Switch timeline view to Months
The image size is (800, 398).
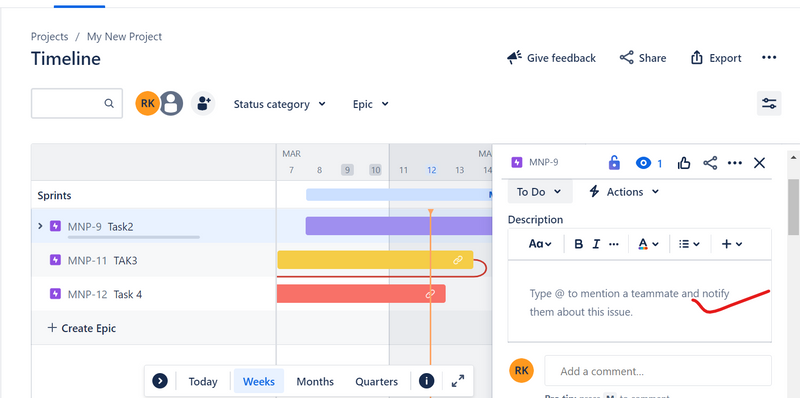(x=315, y=382)
